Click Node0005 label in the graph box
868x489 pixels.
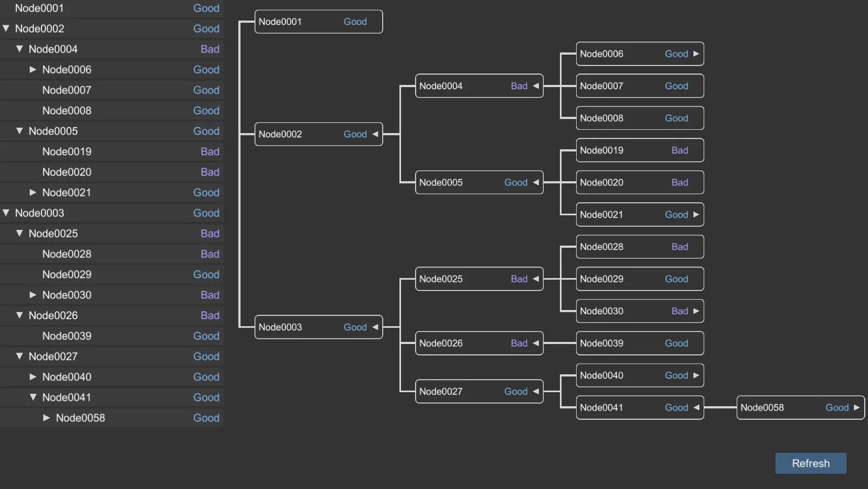pos(441,182)
